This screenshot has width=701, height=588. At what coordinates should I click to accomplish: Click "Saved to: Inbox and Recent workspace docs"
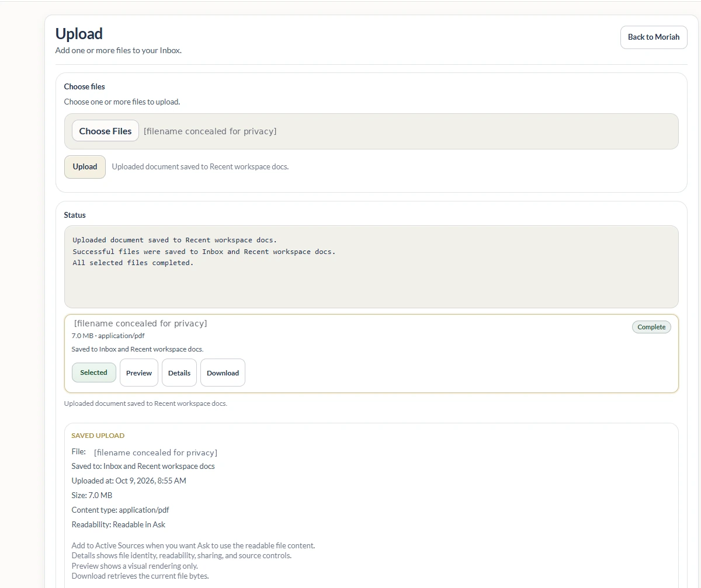tap(143, 467)
